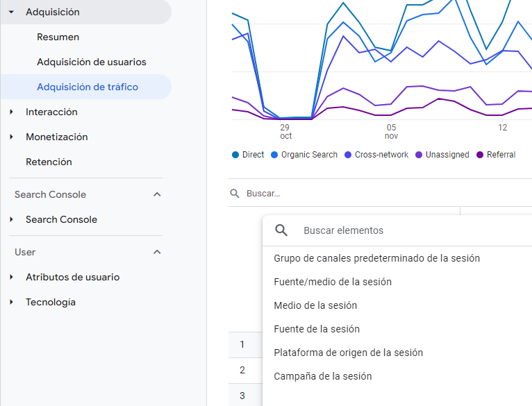Collapse the Search Console group chevron
532x406 pixels.
point(157,194)
